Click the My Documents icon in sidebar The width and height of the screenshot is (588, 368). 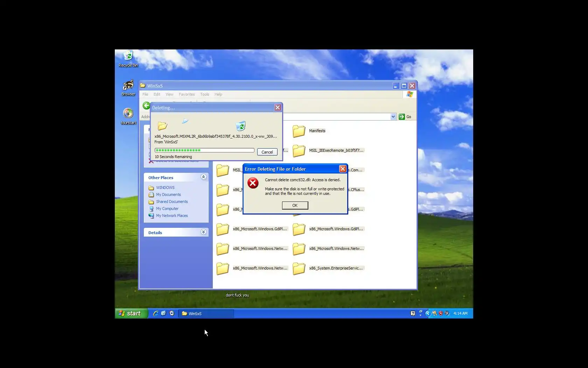(x=151, y=195)
